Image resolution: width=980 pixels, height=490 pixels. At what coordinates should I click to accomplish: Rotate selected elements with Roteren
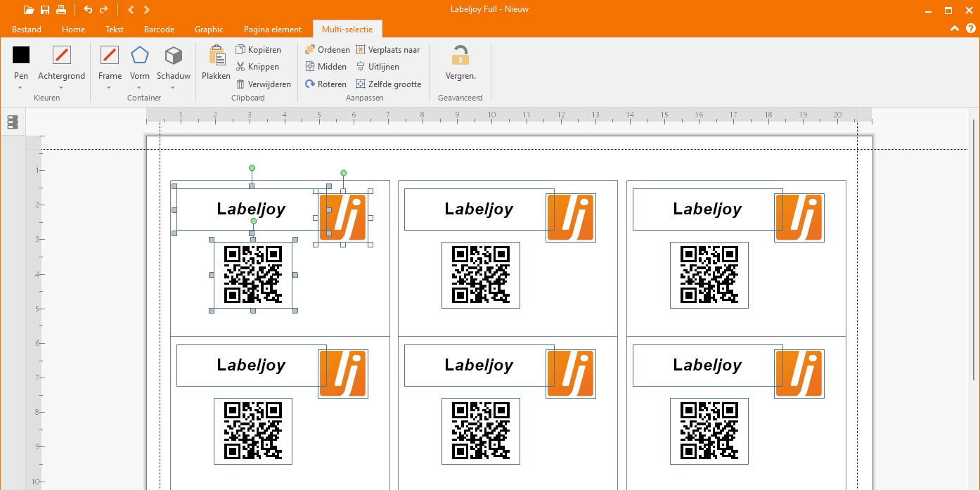326,84
